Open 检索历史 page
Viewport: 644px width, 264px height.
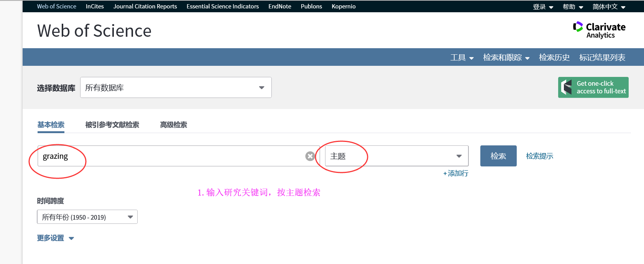tap(554, 57)
